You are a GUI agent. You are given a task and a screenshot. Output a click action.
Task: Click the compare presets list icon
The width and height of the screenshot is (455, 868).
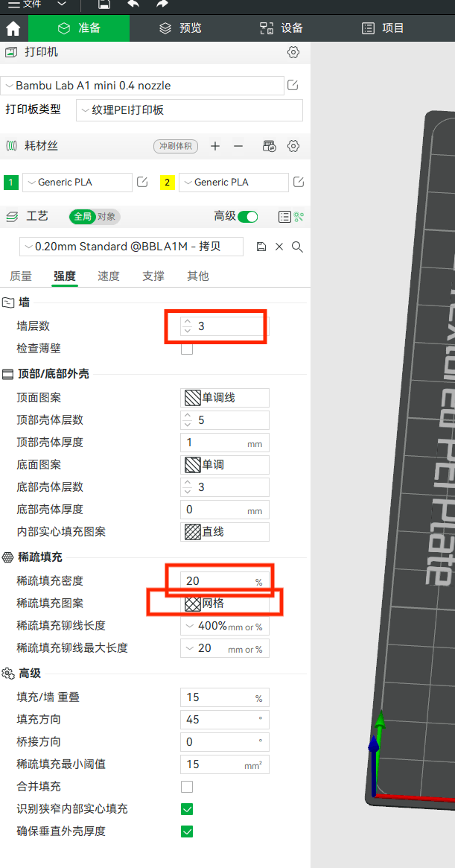click(x=284, y=217)
